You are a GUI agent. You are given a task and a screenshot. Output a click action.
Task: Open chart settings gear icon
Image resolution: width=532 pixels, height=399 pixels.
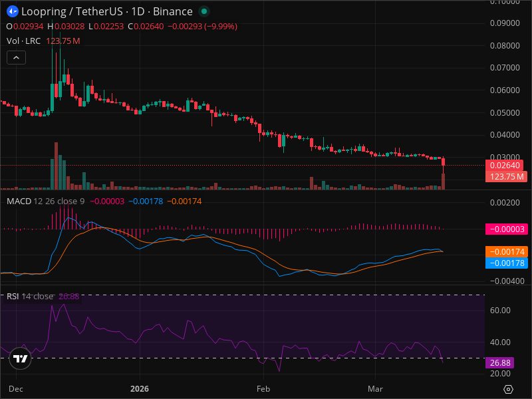pos(508,389)
